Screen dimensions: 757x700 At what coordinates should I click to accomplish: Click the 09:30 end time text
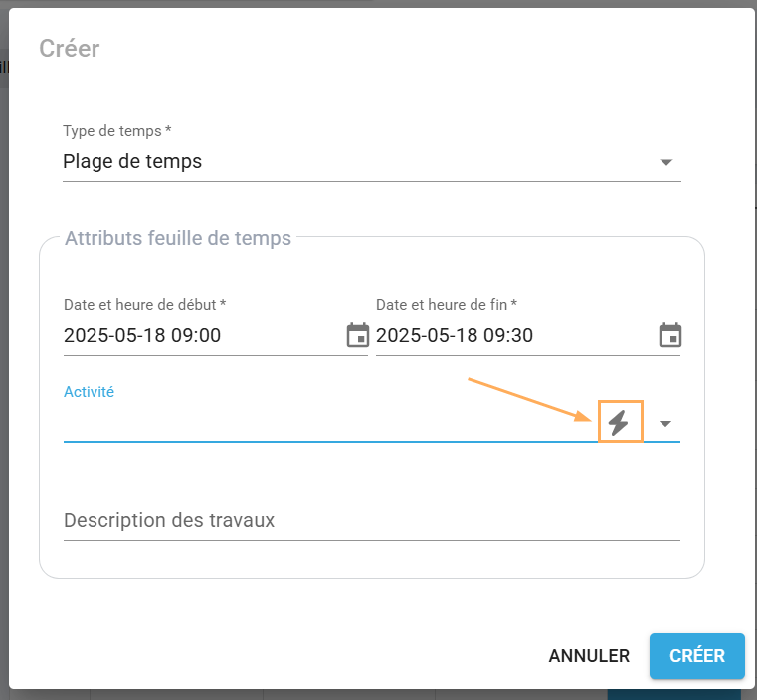click(509, 335)
